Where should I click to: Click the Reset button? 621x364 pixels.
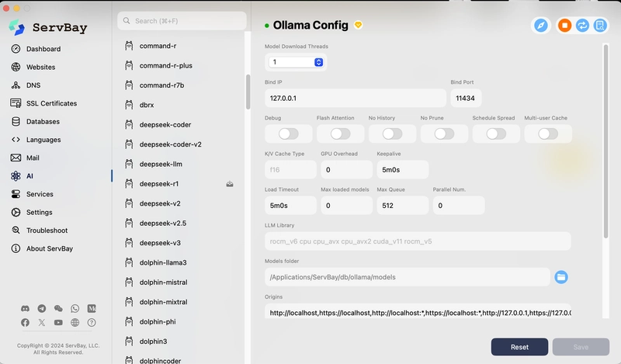point(519,347)
